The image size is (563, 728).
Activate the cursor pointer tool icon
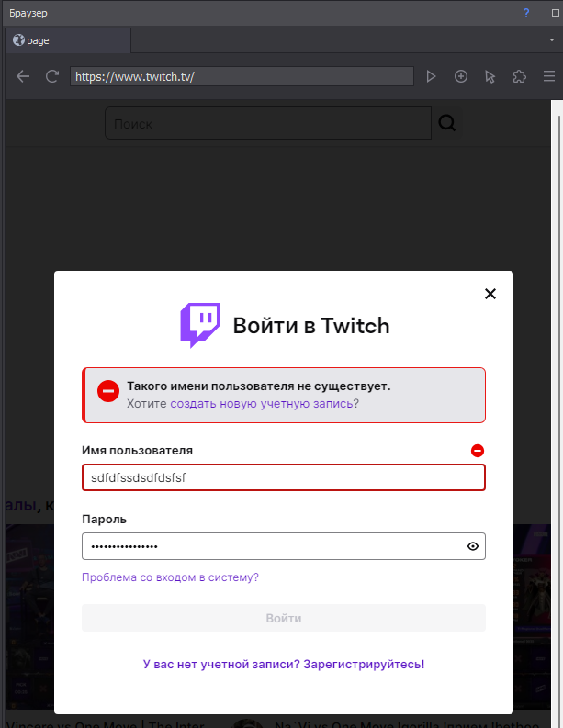[490, 76]
